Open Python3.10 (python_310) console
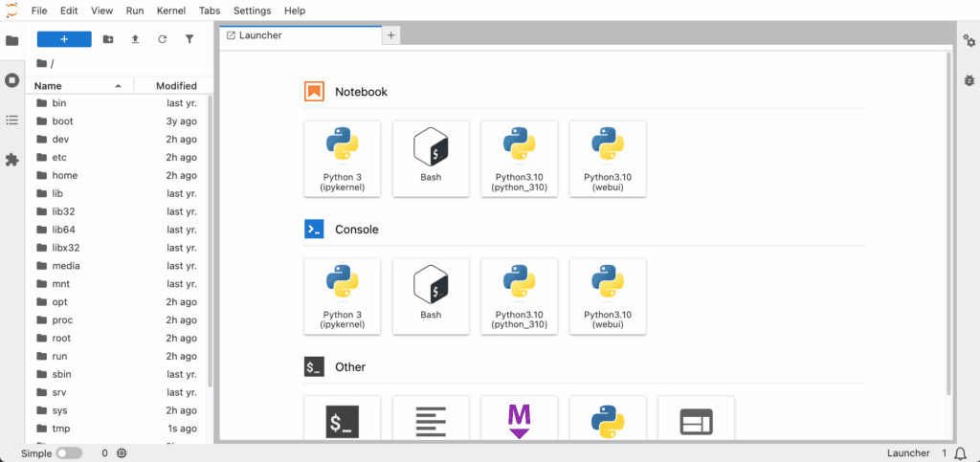 click(520, 297)
